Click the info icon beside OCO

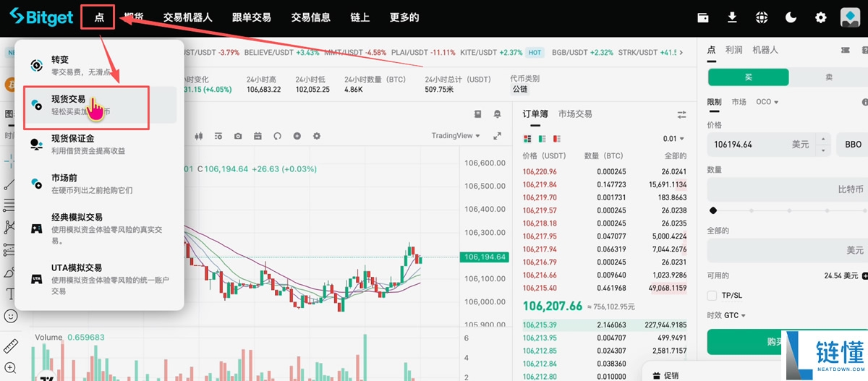[x=864, y=102]
